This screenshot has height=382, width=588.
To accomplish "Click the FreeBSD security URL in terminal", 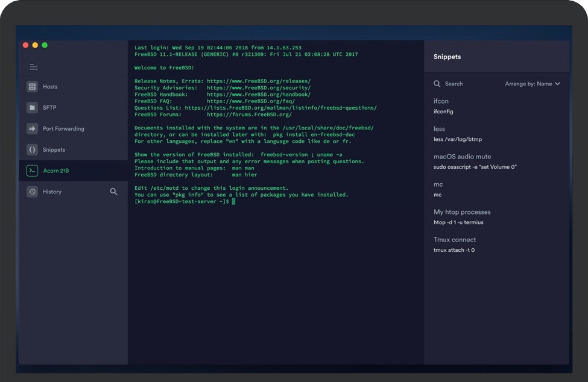I will 258,87.
